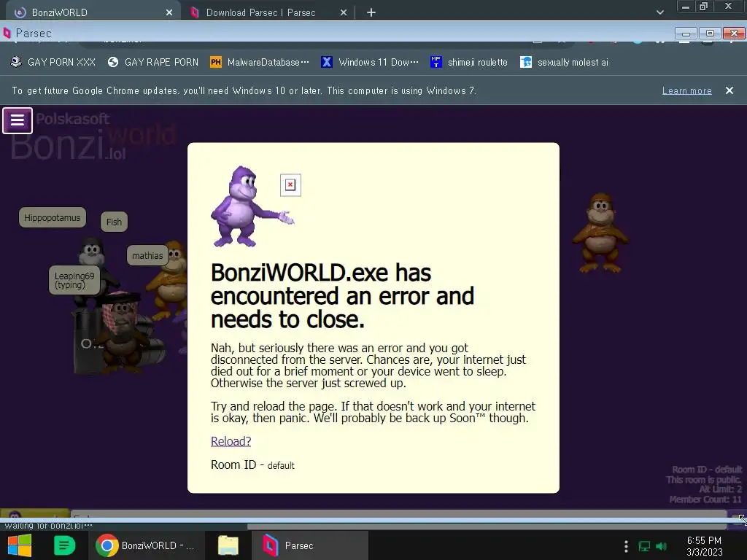Open the green notes app on the taskbar

point(64,545)
